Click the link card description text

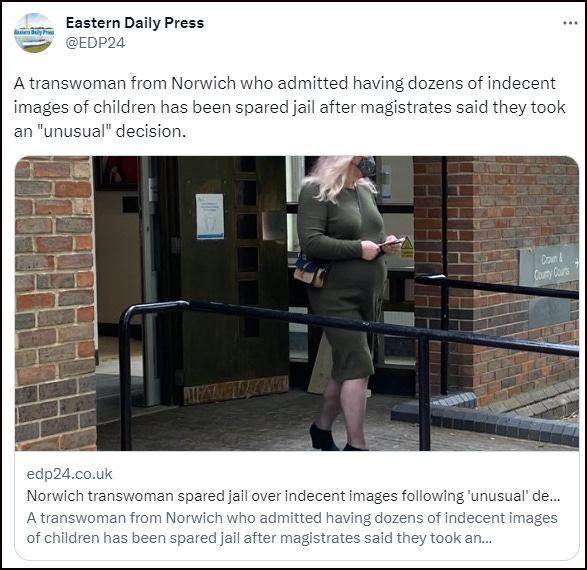pos(292,528)
